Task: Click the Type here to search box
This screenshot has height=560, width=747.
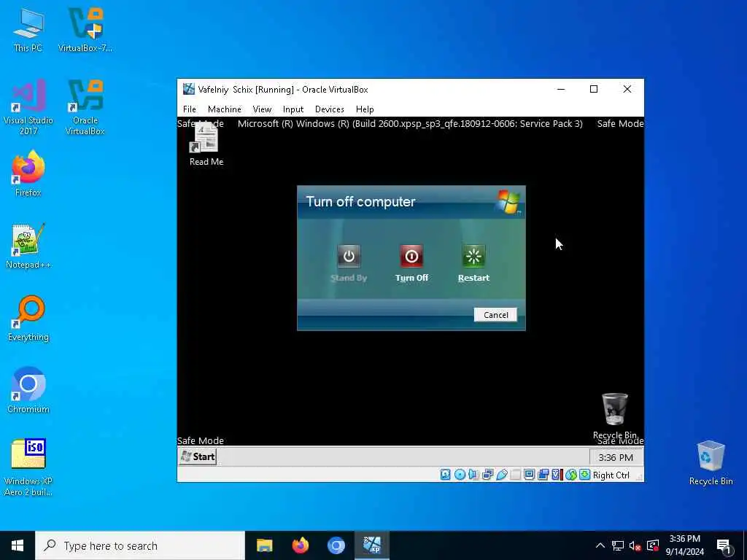Action: (x=140, y=545)
